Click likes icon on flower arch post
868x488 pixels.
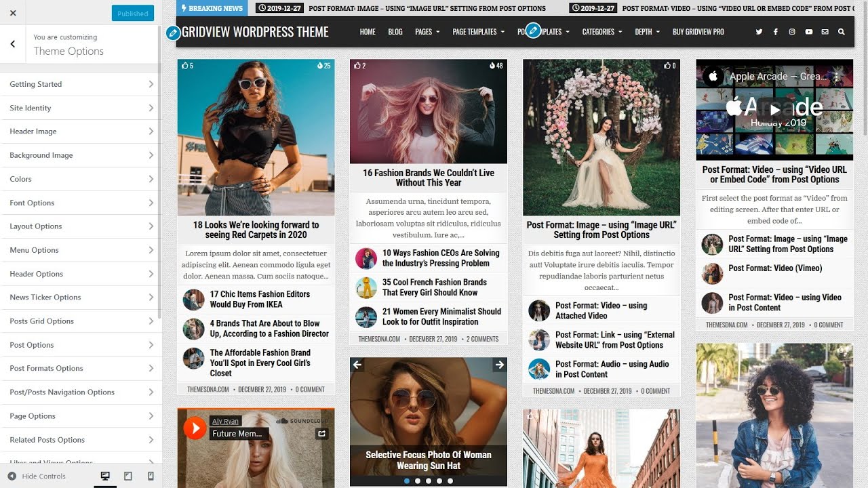tap(667, 66)
